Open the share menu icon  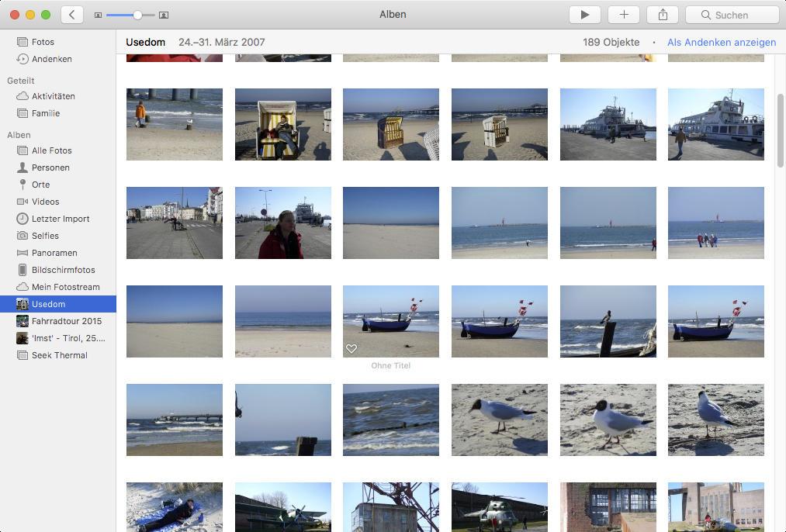click(663, 15)
